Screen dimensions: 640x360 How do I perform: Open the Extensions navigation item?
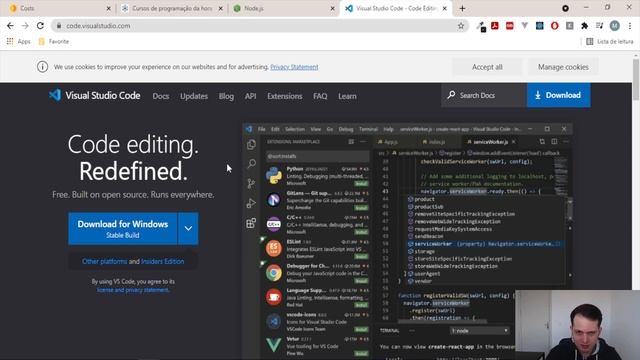pos(285,96)
